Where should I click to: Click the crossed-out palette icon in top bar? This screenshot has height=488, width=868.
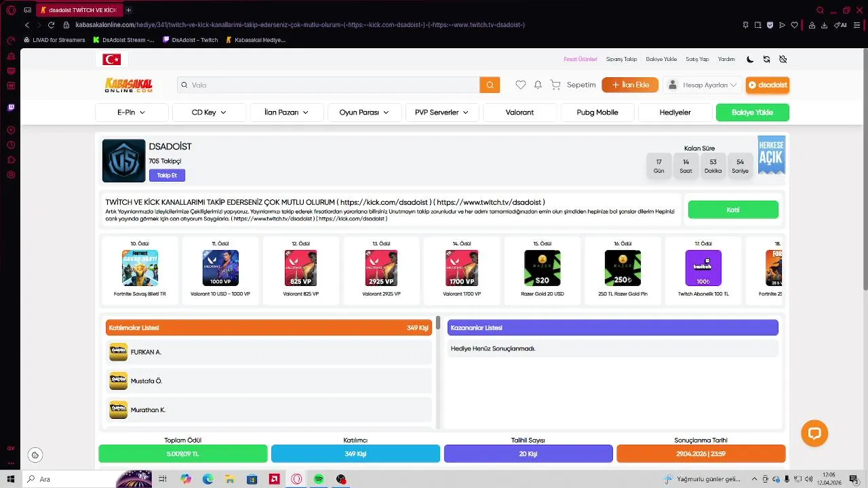(x=783, y=59)
